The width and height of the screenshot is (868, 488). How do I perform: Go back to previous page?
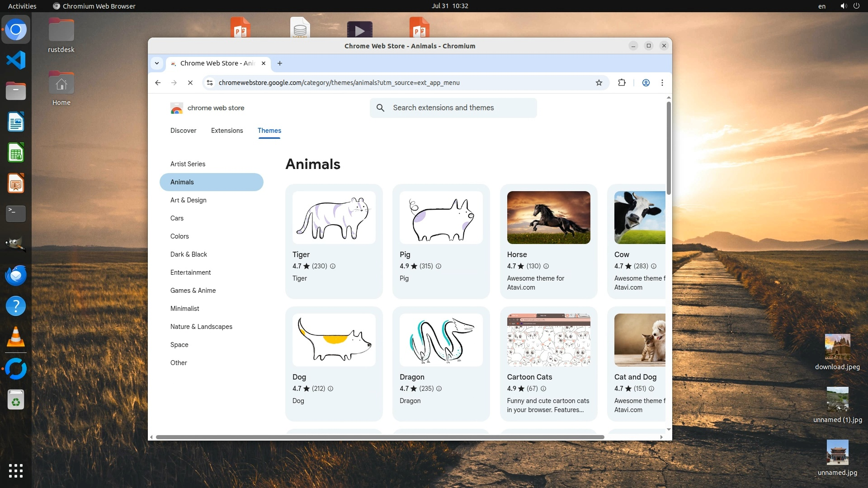click(x=158, y=83)
